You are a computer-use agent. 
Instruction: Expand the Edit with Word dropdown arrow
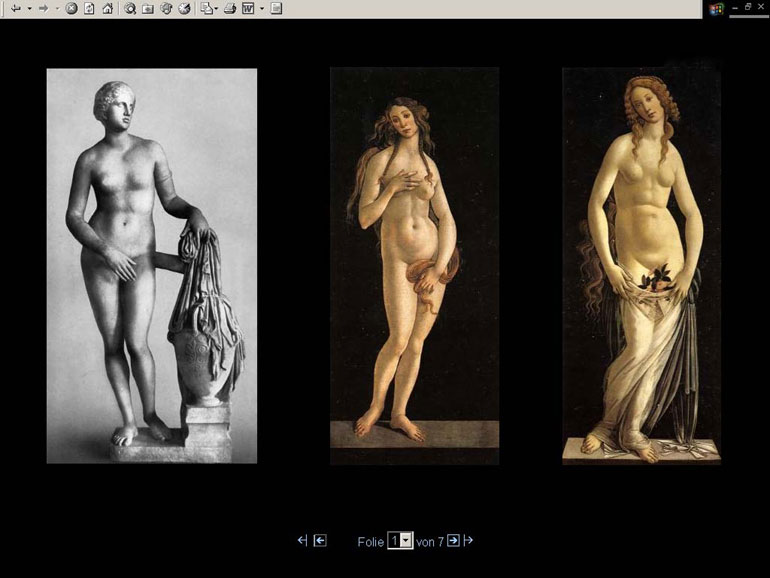[x=261, y=8]
